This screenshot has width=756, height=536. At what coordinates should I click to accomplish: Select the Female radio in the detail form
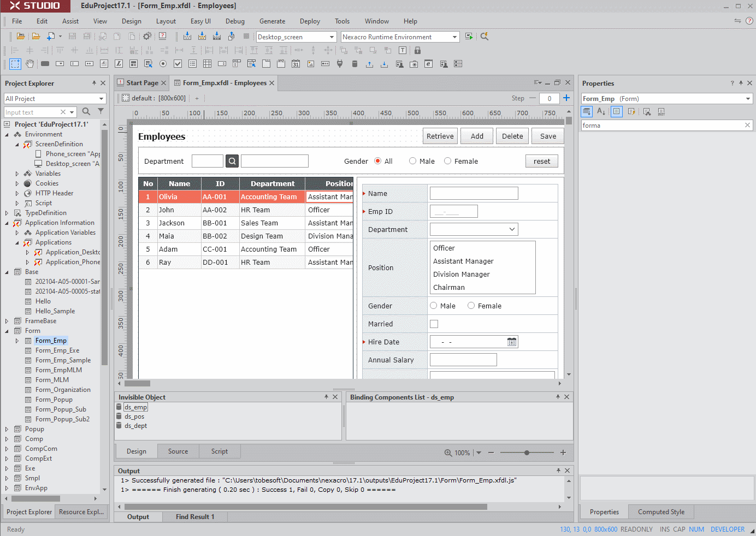coord(471,306)
